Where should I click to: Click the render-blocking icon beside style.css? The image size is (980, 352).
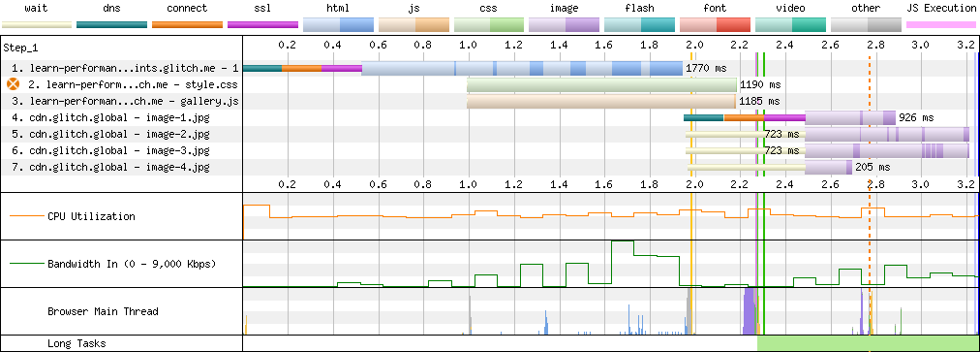tap(14, 84)
